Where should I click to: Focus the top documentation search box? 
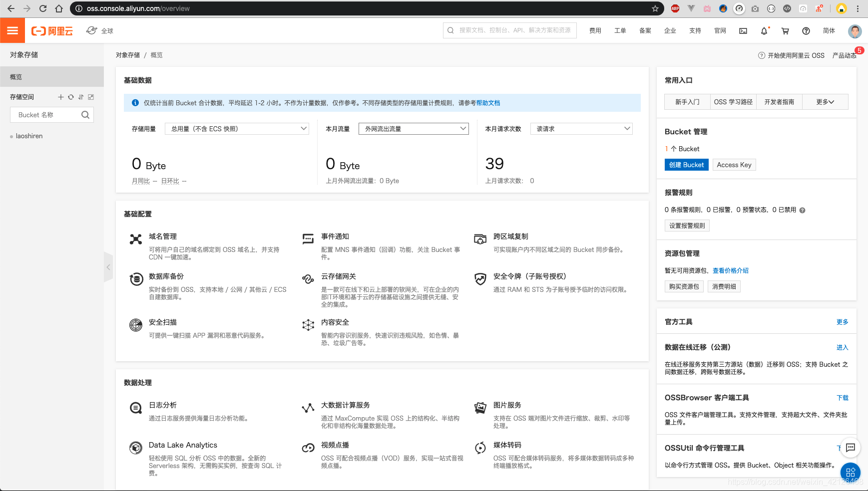click(x=510, y=30)
